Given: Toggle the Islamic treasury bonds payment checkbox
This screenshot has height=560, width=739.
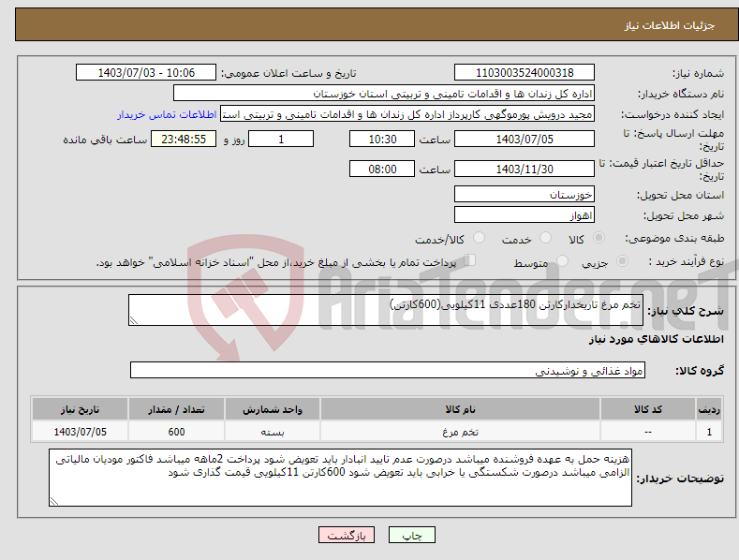Looking at the screenshot, I should pos(470,259).
